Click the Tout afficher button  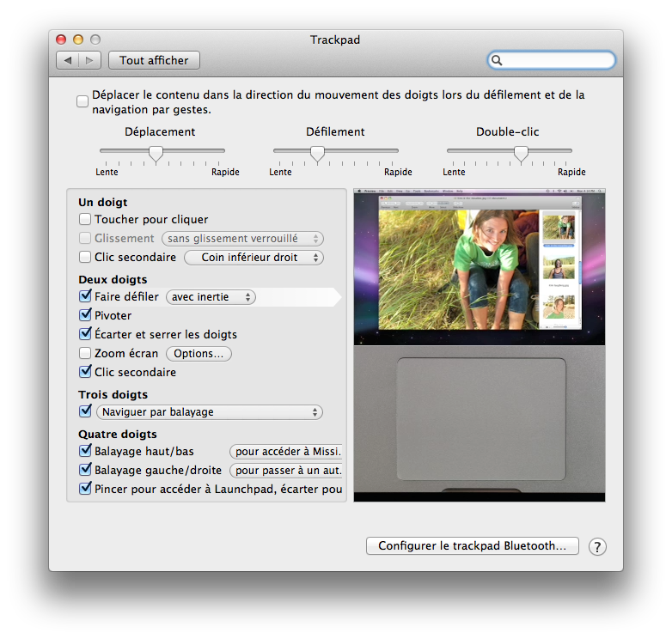154,60
